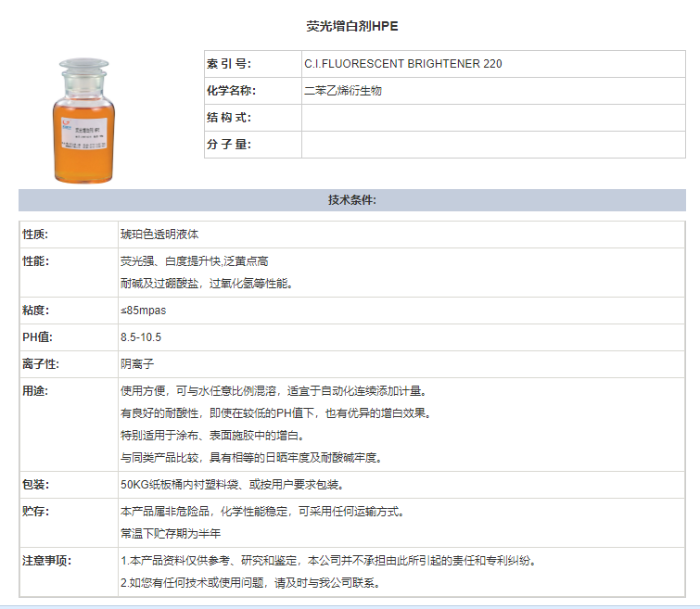Click C.I.FLUORESCENT BRIGHTENER 220 text

click(x=403, y=64)
